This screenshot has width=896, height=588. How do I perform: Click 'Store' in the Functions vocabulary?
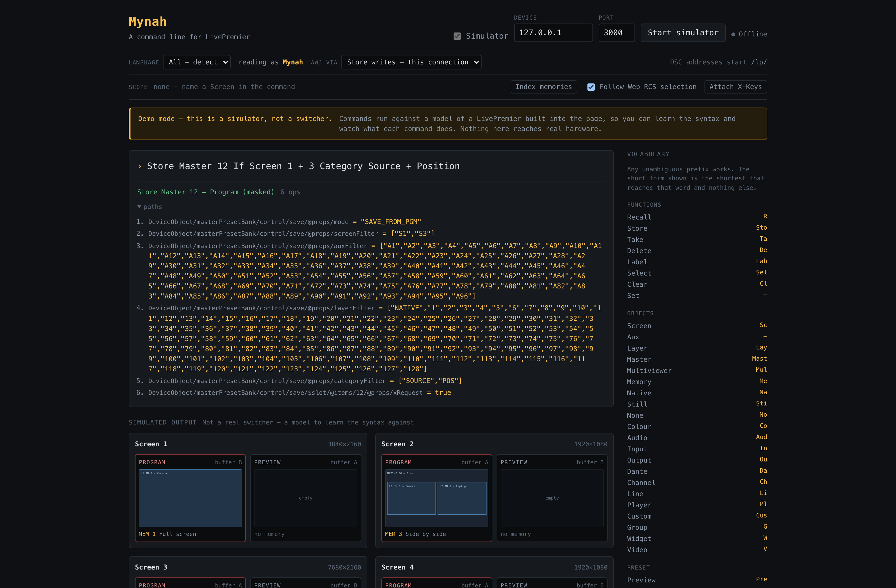tap(637, 228)
